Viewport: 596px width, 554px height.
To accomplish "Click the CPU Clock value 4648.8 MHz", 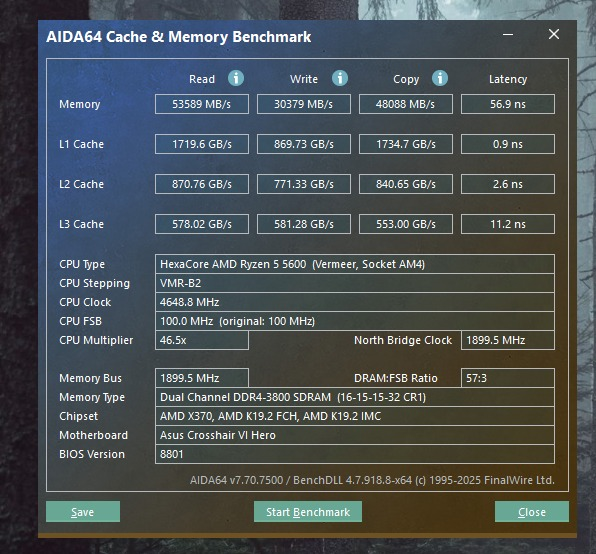I will (355, 302).
